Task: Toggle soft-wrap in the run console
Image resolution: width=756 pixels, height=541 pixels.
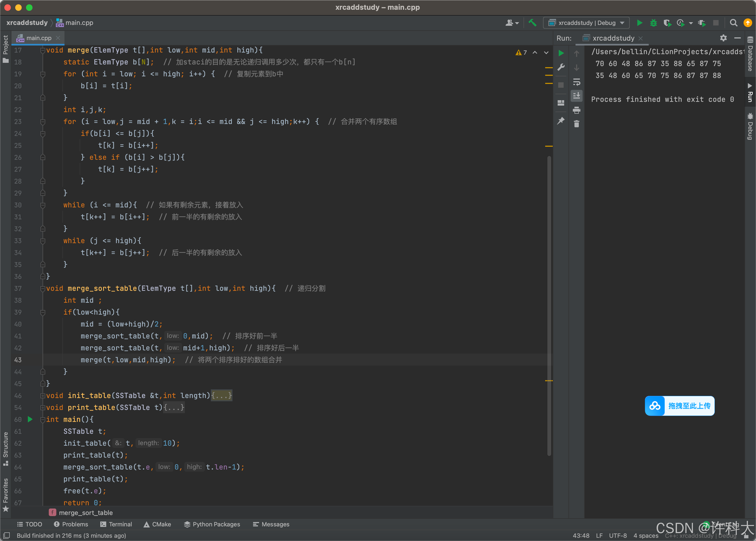Action: click(576, 82)
